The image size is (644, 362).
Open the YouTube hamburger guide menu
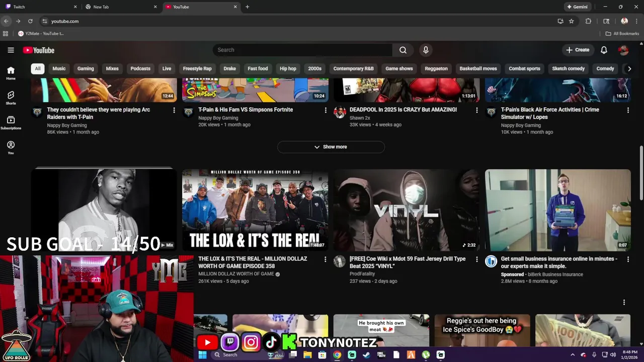11,50
